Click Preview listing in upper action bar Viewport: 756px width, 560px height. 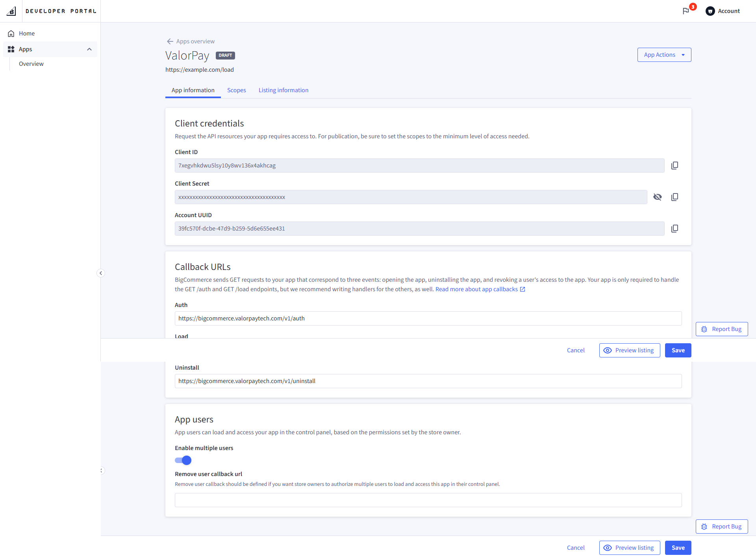point(630,350)
